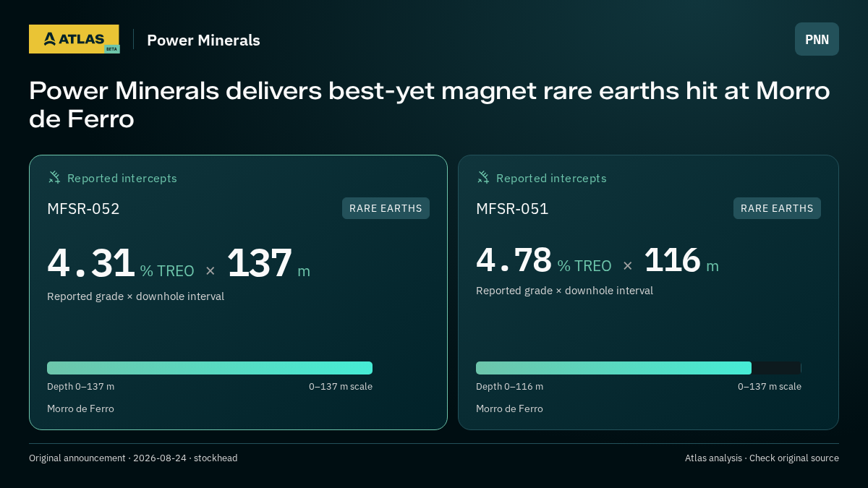
Task: Click 'Morro de Ferro' under MFSR-051 bar
Action: pos(509,409)
